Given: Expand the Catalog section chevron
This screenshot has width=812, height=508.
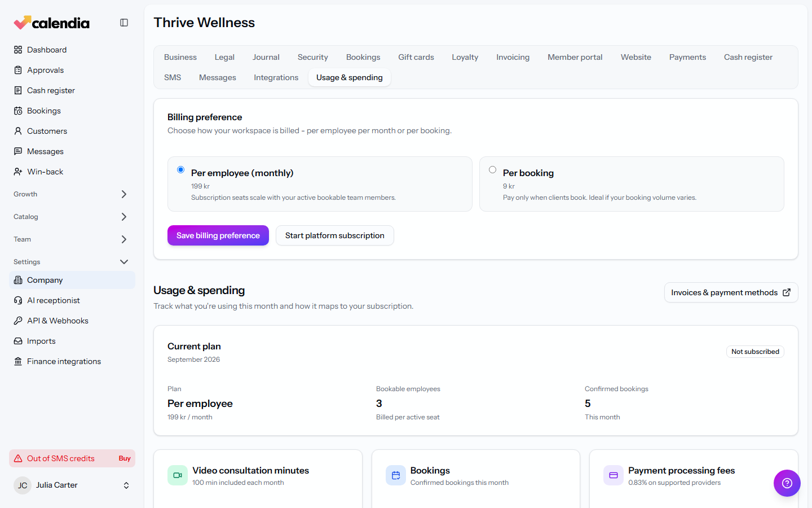Looking at the screenshot, I should [124, 217].
